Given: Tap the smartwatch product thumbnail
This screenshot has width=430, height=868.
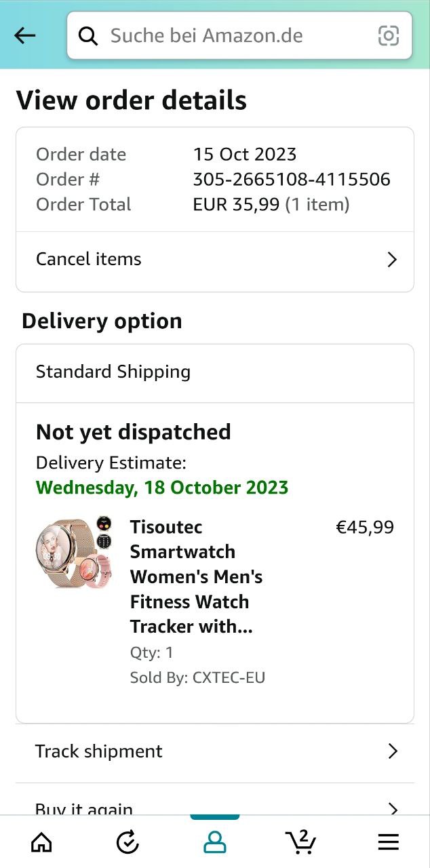Looking at the screenshot, I should (x=73, y=553).
